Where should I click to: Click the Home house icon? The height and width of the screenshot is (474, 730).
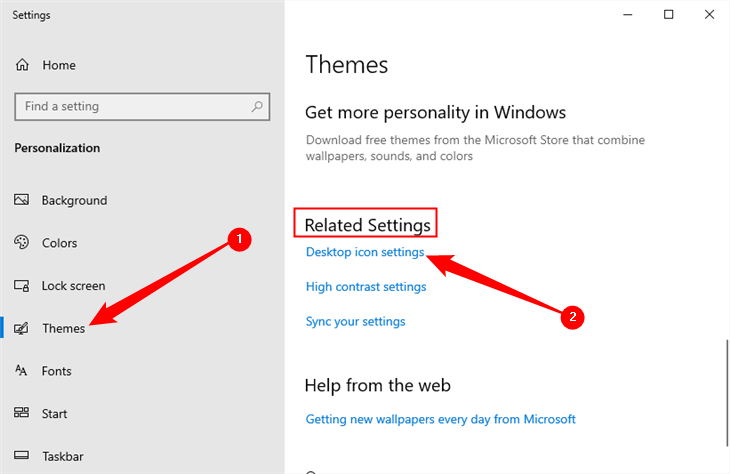[x=22, y=65]
